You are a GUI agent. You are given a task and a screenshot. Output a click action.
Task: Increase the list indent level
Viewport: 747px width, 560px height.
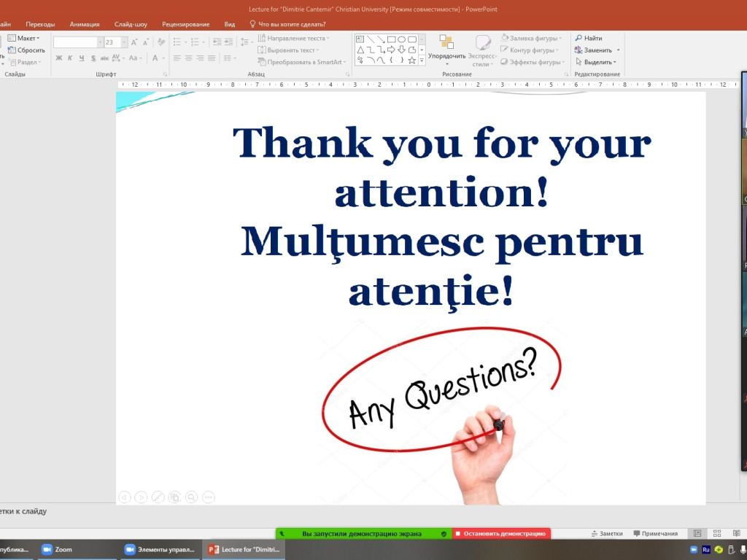(x=228, y=42)
